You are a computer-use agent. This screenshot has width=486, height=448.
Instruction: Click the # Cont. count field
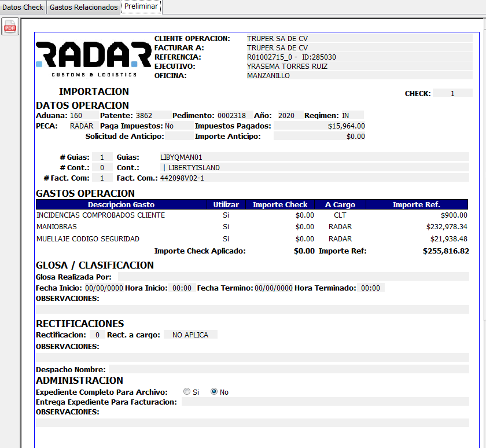(x=102, y=167)
